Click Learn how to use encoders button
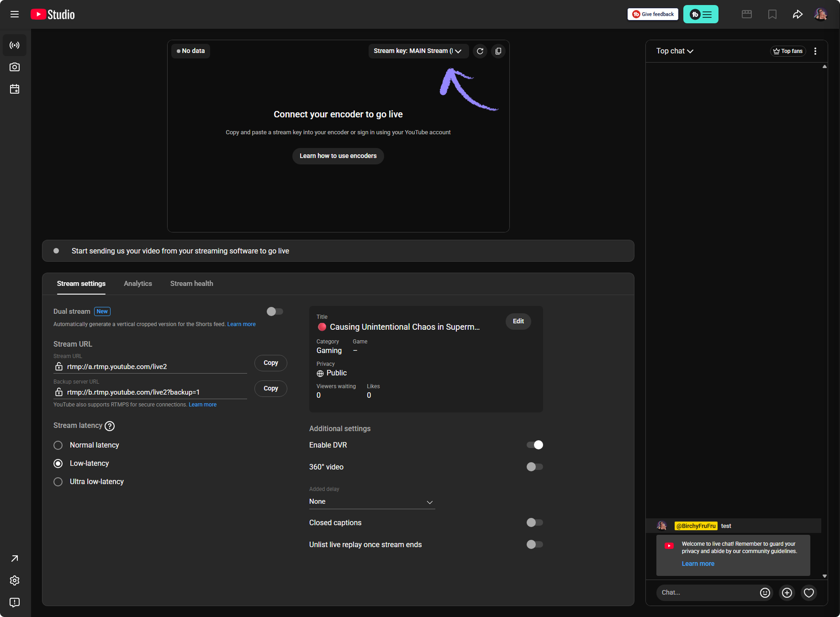The image size is (840, 617). (x=338, y=156)
